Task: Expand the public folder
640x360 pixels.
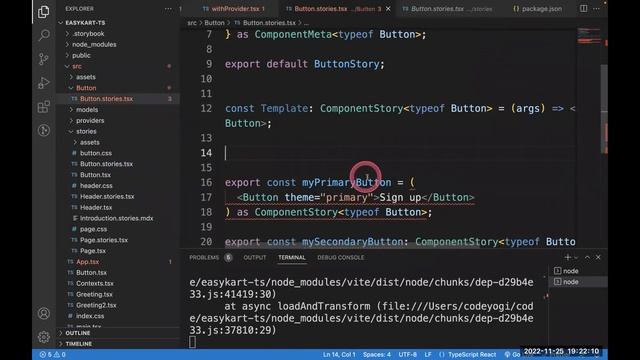Action: click(x=118, y=55)
